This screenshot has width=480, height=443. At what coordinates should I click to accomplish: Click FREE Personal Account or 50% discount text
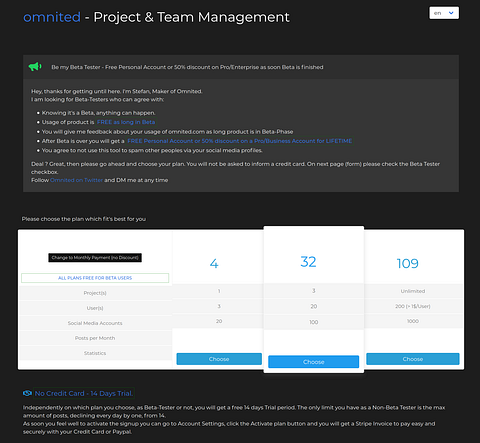pos(239,141)
